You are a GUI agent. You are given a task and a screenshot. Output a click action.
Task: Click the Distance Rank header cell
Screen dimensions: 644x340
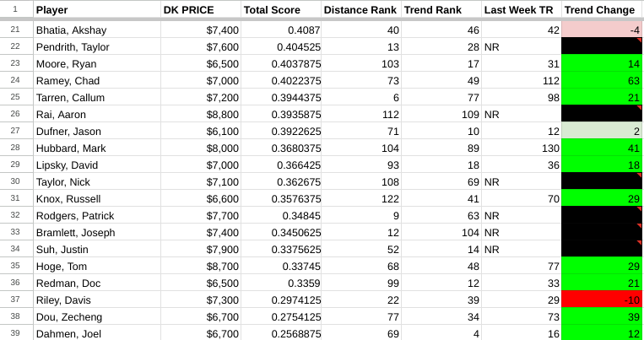[361, 9]
